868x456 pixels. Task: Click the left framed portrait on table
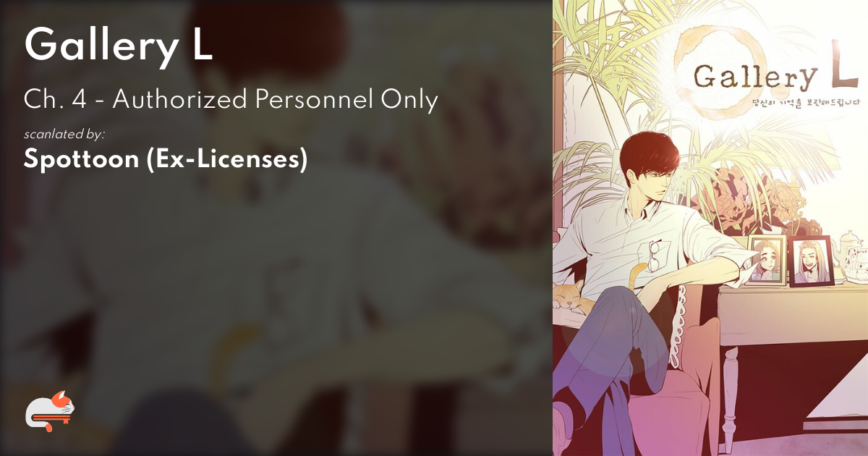pyautogui.click(x=766, y=260)
